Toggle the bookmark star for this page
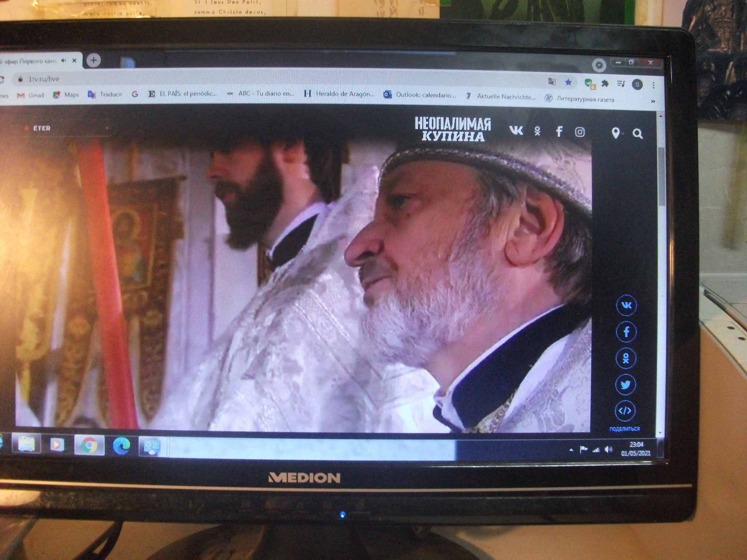Image resolution: width=747 pixels, height=560 pixels. point(568,82)
